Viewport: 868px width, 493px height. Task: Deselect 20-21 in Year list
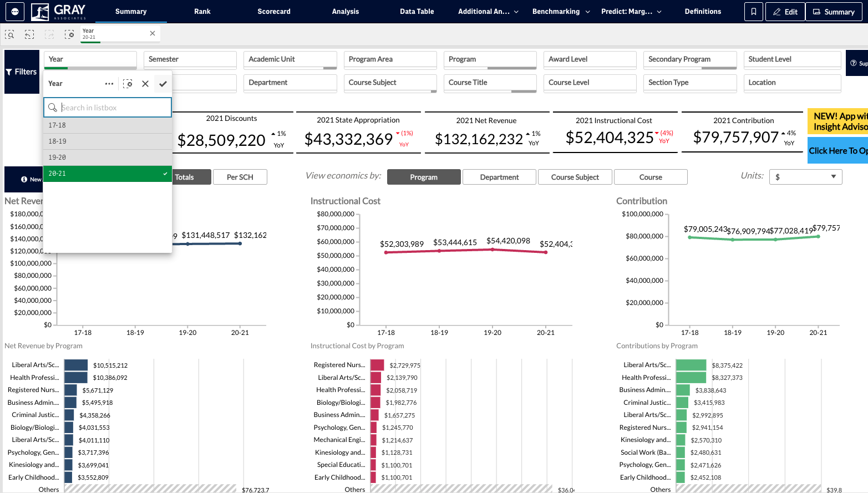pyautogui.click(x=108, y=174)
